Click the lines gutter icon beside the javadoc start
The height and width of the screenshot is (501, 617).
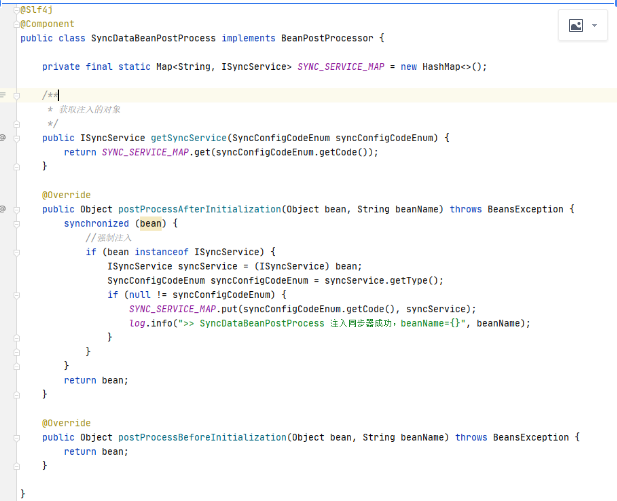[x=3, y=95]
